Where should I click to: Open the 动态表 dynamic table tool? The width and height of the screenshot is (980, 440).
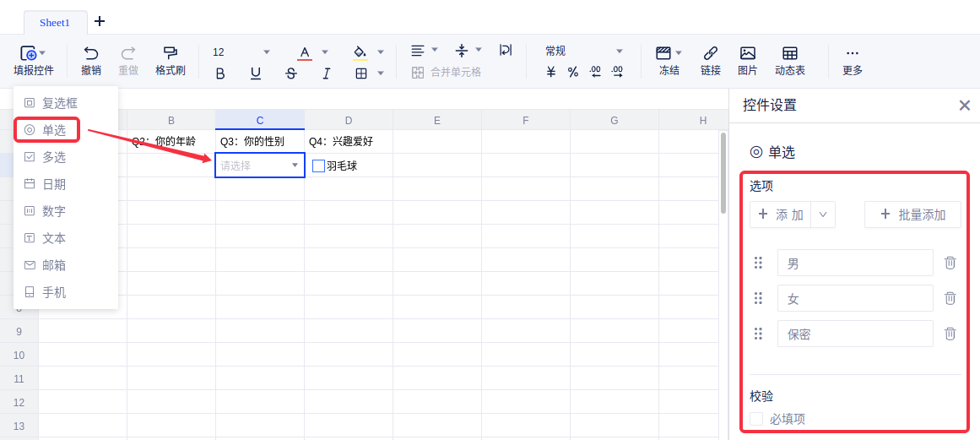789,53
